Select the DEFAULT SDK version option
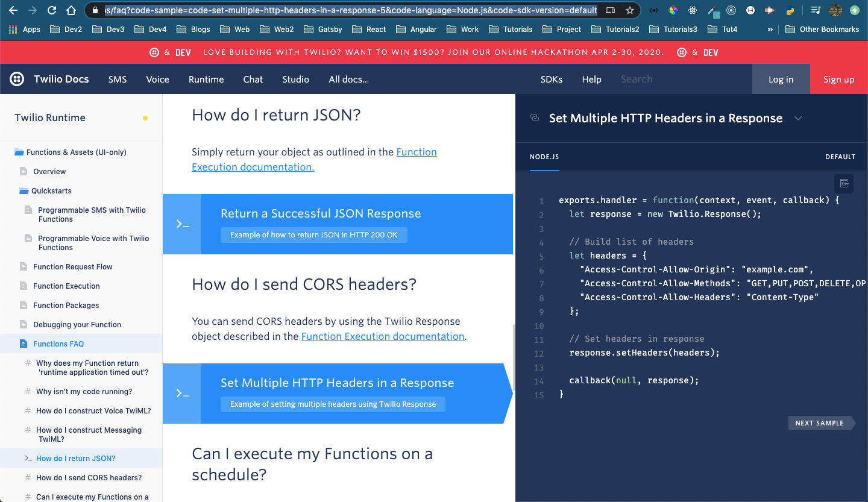Image resolution: width=868 pixels, height=502 pixels. (x=840, y=157)
